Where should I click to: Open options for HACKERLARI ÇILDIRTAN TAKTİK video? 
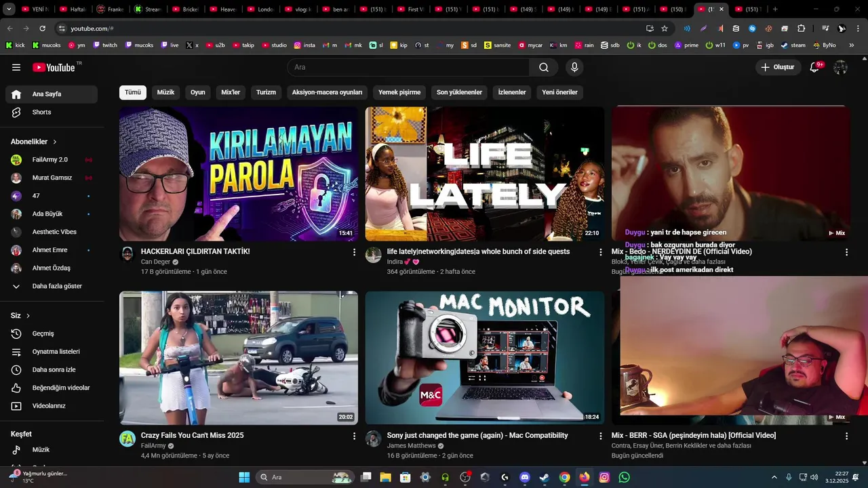354,252
